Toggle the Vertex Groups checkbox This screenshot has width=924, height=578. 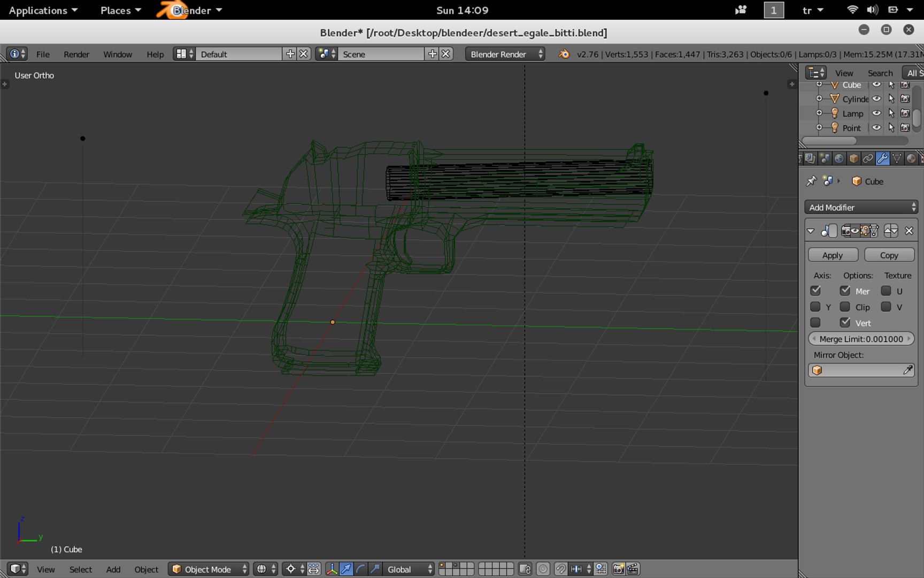[x=845, y=322]
